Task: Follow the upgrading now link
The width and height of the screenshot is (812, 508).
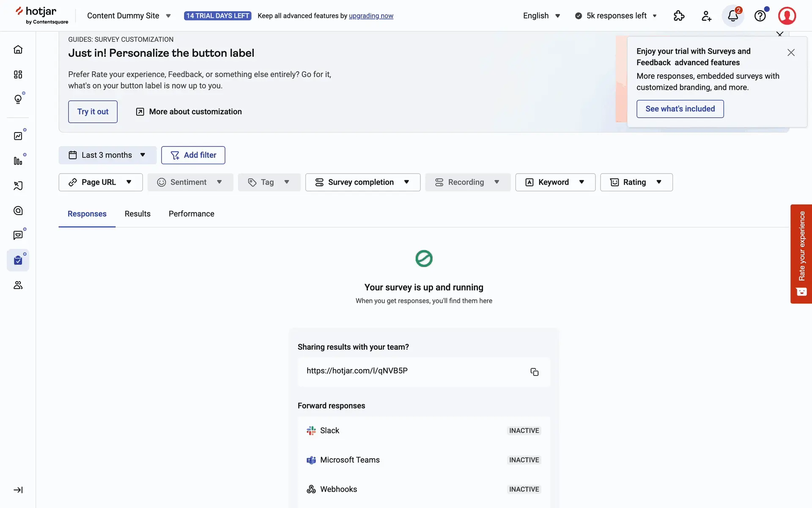Action: 371,16
